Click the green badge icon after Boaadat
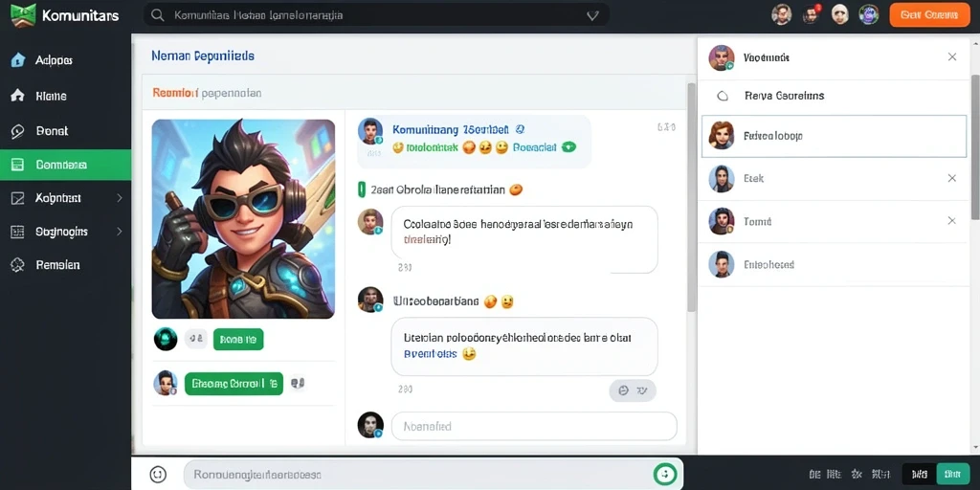This screenshot has width=980, height=490. click(x=568, y=147)
